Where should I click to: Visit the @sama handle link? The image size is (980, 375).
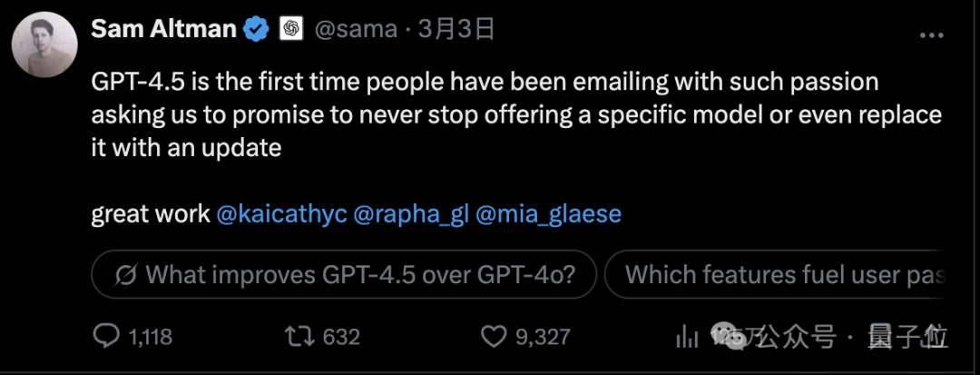(356, 30)
